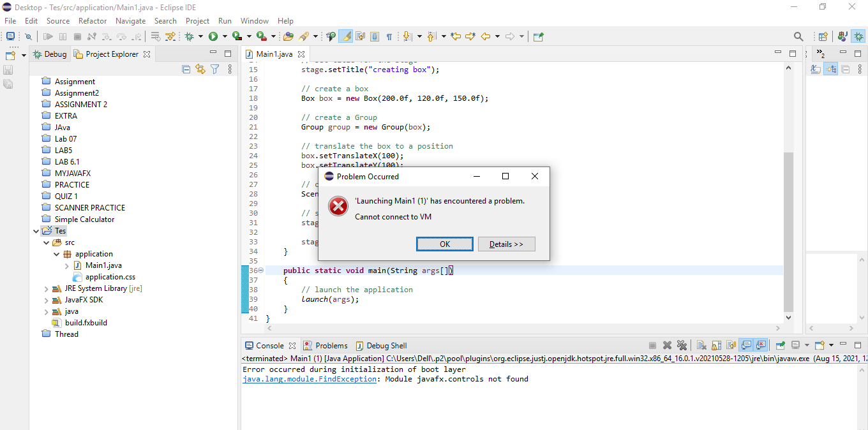The image size is (868, 430).
Task: Select application.css in Project Explorer
Action: click(104, 277)
